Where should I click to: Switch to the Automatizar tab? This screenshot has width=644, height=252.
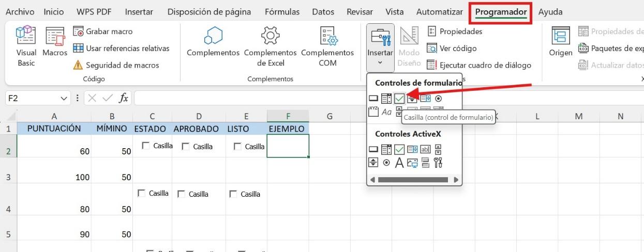pos(439,11)
